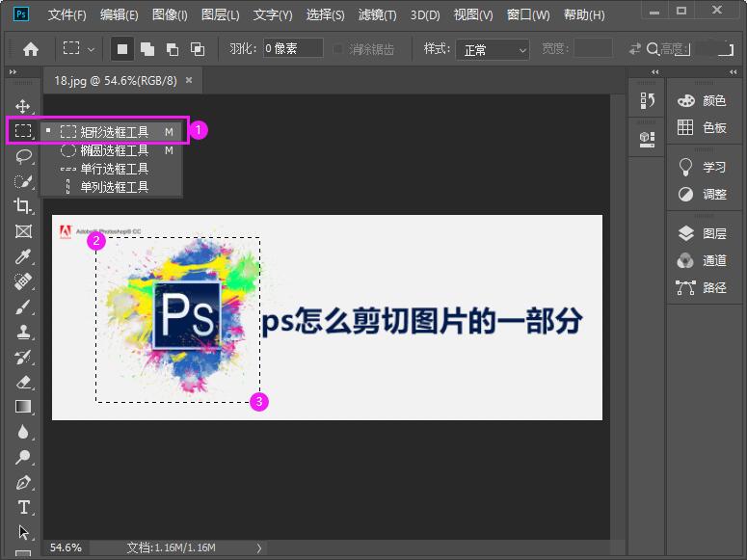
Task: Choose Subtract from Selection mode
Action: coord(172,49)
